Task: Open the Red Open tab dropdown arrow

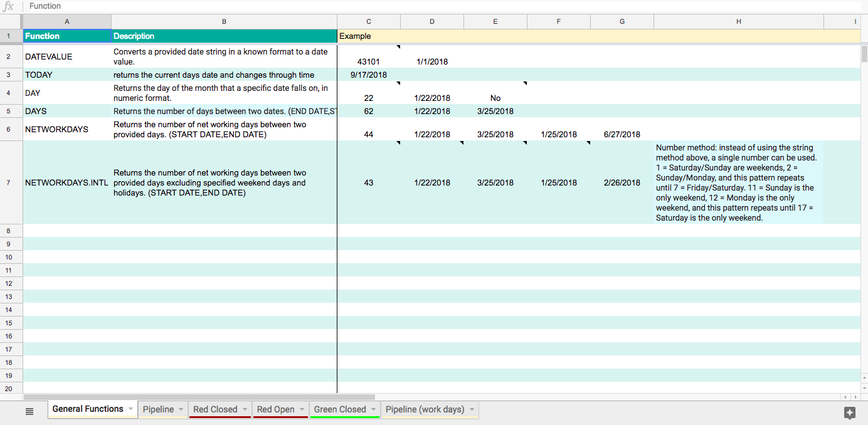Action: coord(301,409)
